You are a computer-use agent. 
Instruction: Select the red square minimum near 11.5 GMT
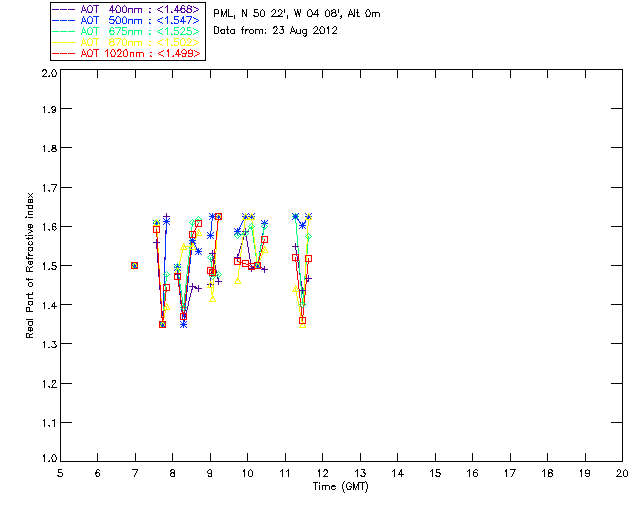tap(302, 321)
